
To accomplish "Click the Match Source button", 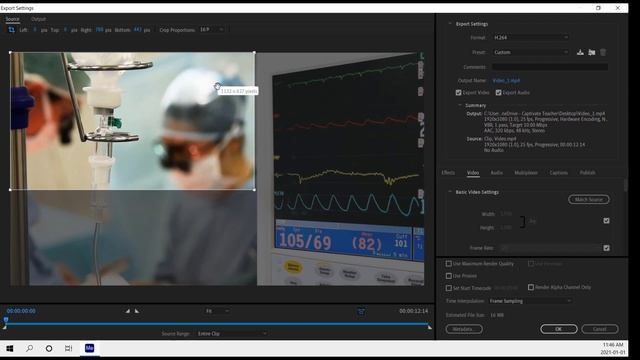I will [x=589, y=199].
